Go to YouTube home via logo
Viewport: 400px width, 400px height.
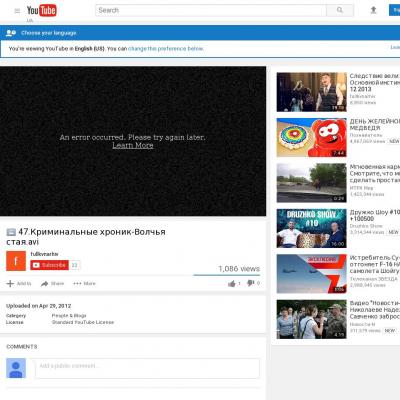[x=41, y=11]
